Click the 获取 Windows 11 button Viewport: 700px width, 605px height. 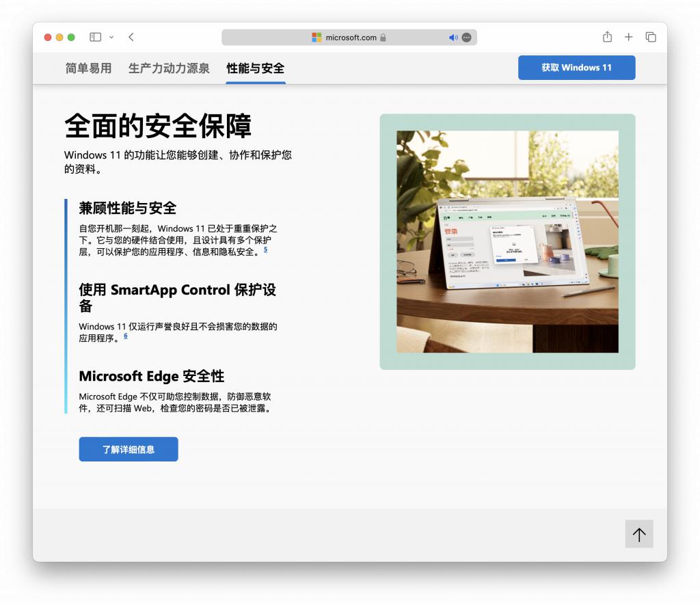576,68
